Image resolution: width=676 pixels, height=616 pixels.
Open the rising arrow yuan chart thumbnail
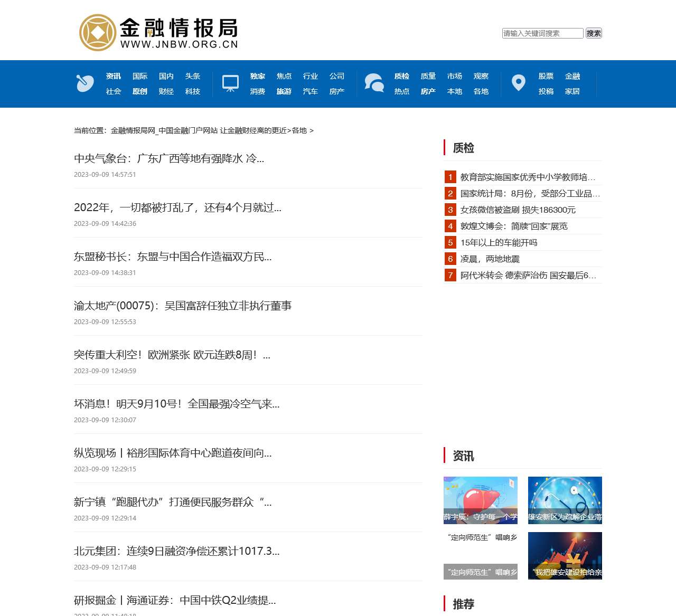pyautogui.click(x=565, y=555)
